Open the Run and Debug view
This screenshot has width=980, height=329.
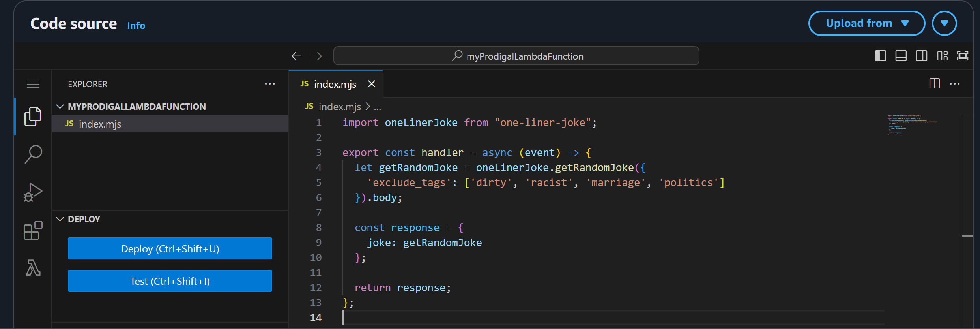tap(33, 192)
